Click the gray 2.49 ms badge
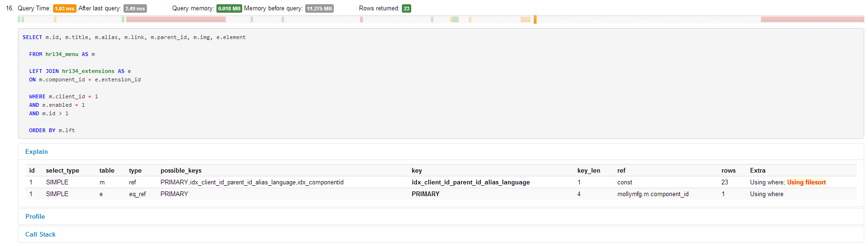The height and width of the screenshot is (246, 868). pos(135,8)
